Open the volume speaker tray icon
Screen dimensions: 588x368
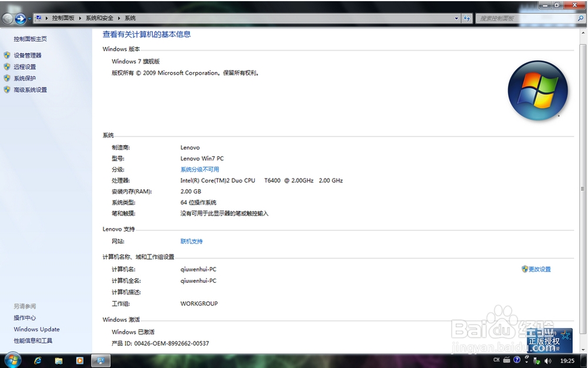click(x=548, y=361)
